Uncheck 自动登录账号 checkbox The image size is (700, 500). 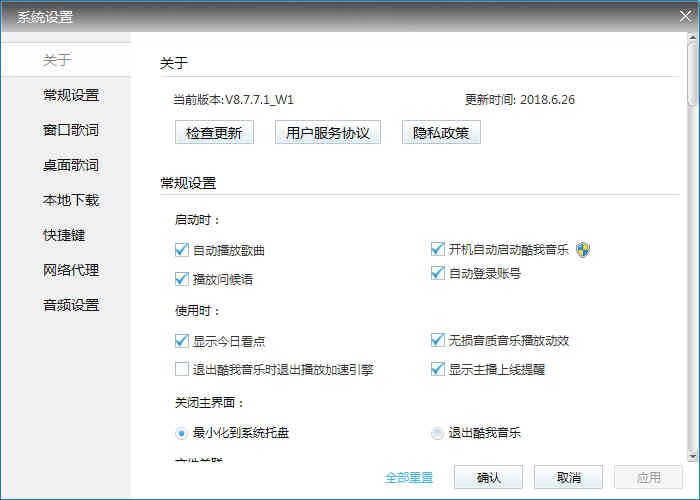(x=437, y=273)
